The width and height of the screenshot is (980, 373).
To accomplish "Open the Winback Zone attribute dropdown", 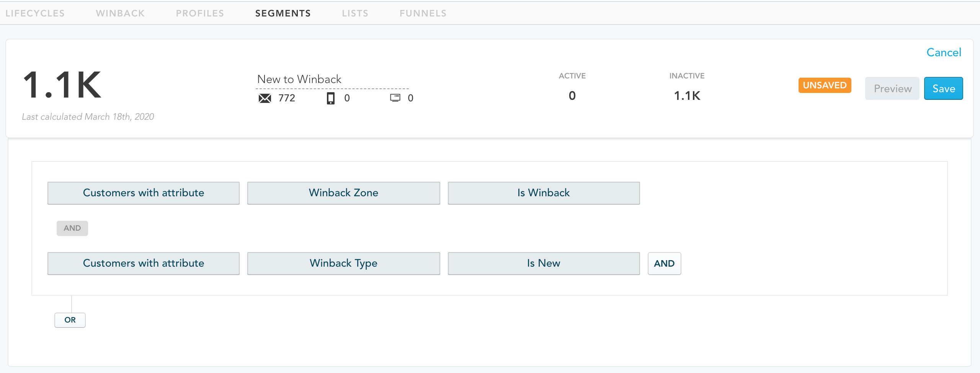I will point(344,193).
